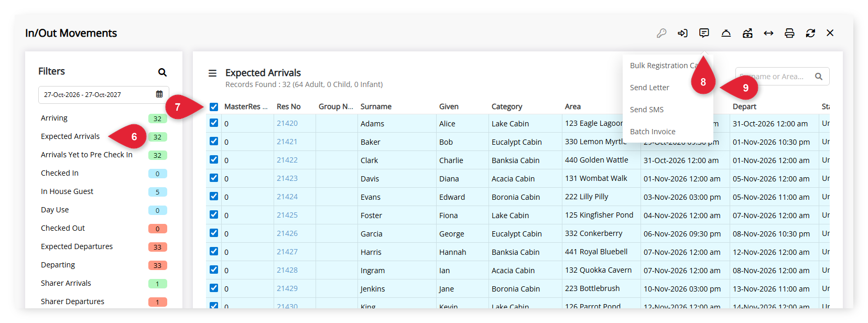
Task: Open reservation 21429 link
Action: (x=287, y=288)
